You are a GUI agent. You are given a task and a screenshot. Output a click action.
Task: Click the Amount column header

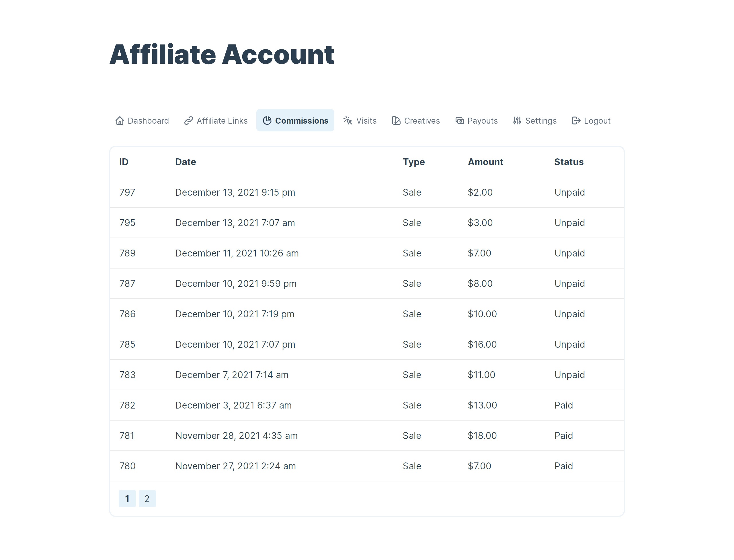(485, 162)
